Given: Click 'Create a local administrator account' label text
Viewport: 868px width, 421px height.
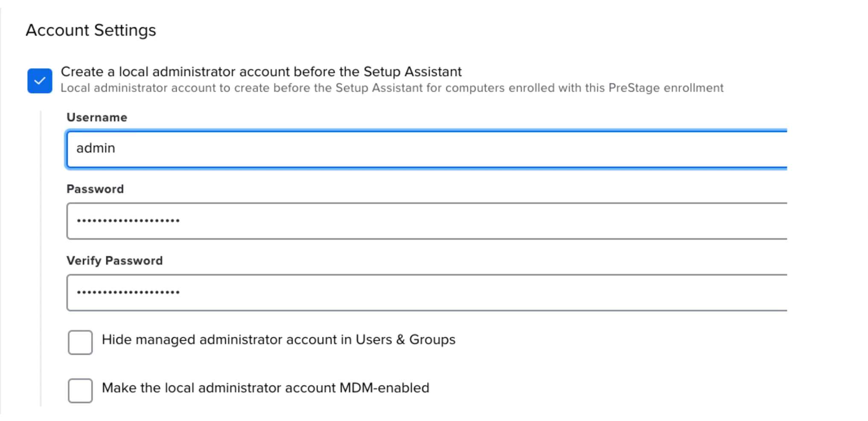Looking at the screenshot, I should 261,72.
